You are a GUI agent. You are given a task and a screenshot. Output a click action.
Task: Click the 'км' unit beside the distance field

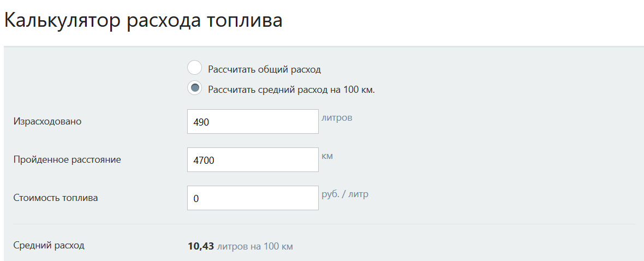click(x=327, y=156)
